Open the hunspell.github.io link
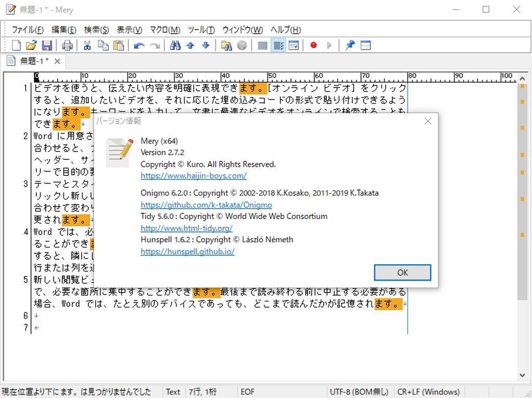 (188, 251)
